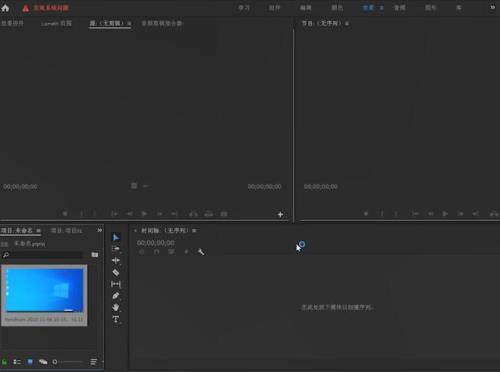Switch to the 颜色 workspace
500x372 pixels.
337,8
